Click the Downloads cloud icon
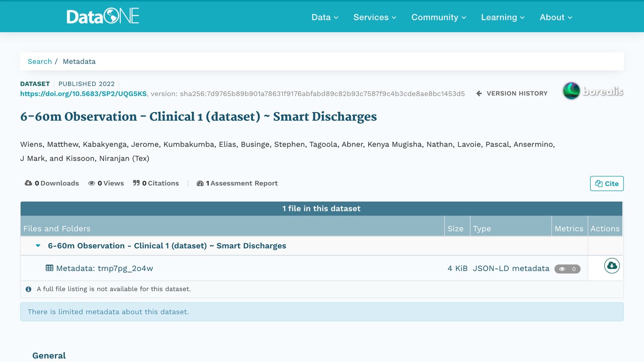The image size is (644, 362). 28,183
